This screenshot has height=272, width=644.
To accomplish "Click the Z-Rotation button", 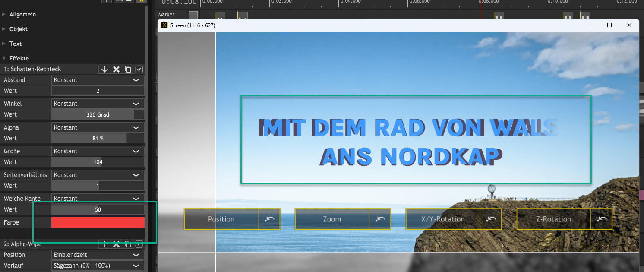I will click(x=554, y=219).
